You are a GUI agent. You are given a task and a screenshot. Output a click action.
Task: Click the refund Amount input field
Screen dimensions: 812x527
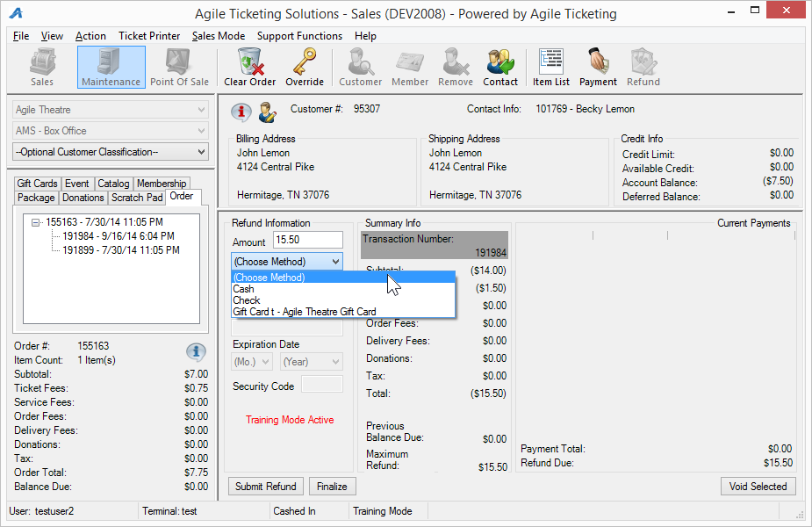[x=307, y=240]
